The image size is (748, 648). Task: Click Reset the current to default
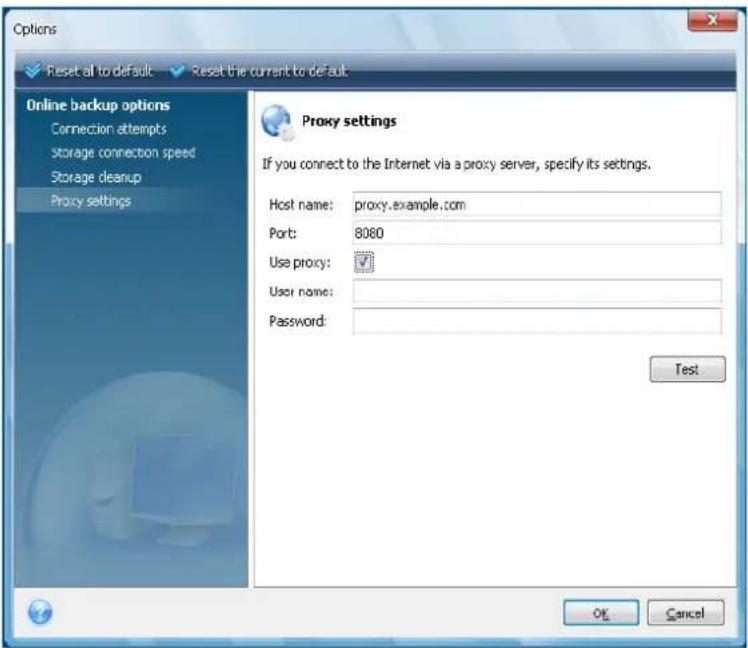pyautogui.click(x=259, y=71)
